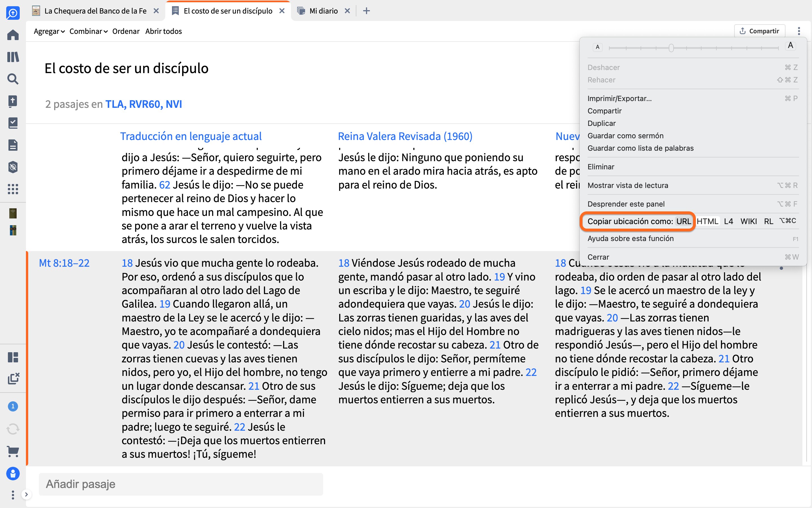
Task: Click the Compartir button at top right
Action: click(760, 31)
